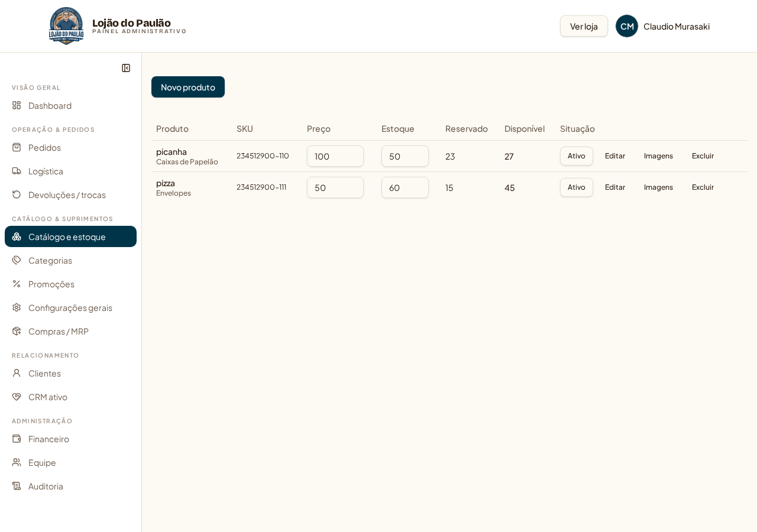Toggle Ativo status for pizza
The height and width of the screenshot is (532, 757).
[577, 187]
